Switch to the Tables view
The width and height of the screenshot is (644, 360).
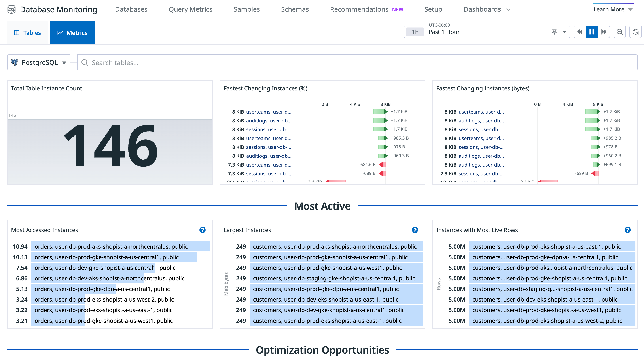[28, 33]
